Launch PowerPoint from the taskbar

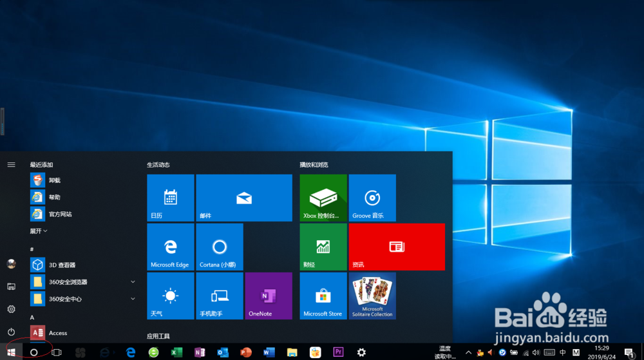coord(245,352)
